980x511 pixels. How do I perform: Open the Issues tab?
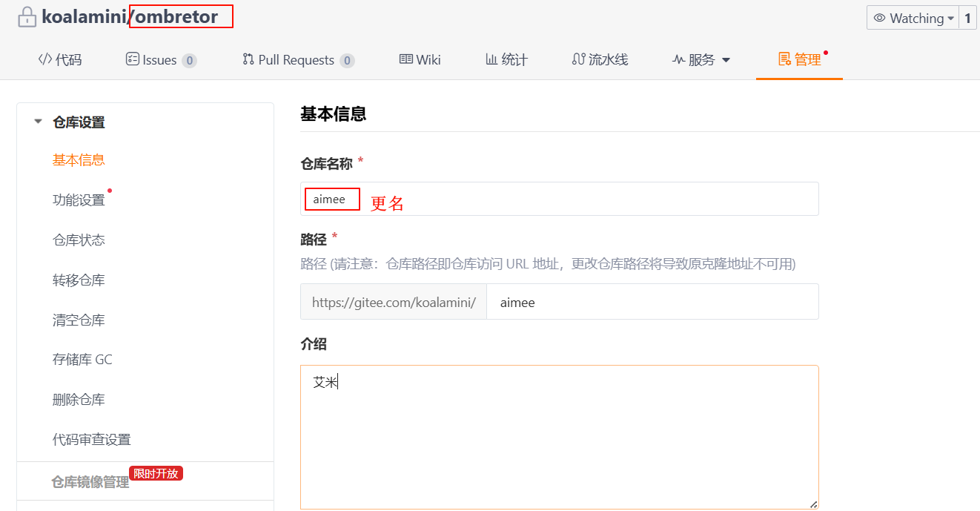coord(160,60)
